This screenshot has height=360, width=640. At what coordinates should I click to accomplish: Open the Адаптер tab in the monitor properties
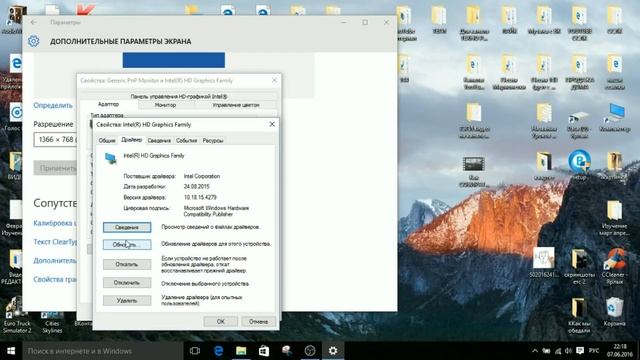pyautogui.click(x=108, y=104)
